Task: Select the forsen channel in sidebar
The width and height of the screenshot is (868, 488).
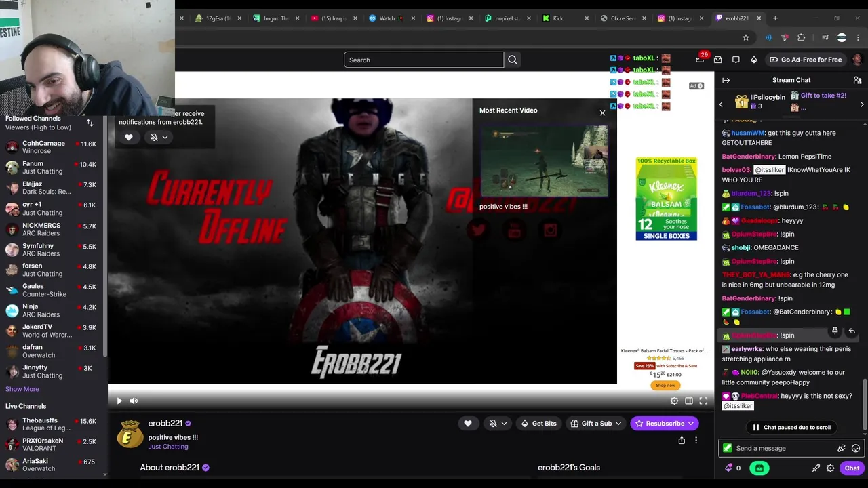Action: point(52,270)
